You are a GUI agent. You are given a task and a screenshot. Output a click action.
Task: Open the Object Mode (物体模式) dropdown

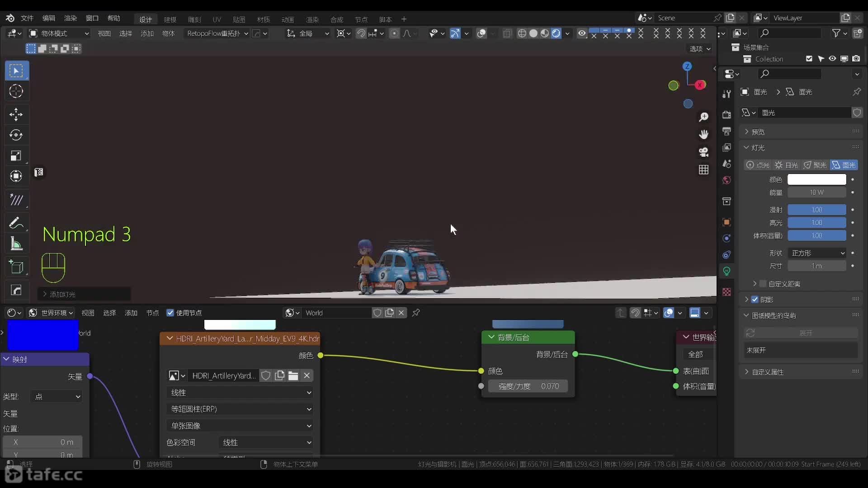[x=59, y=33]
